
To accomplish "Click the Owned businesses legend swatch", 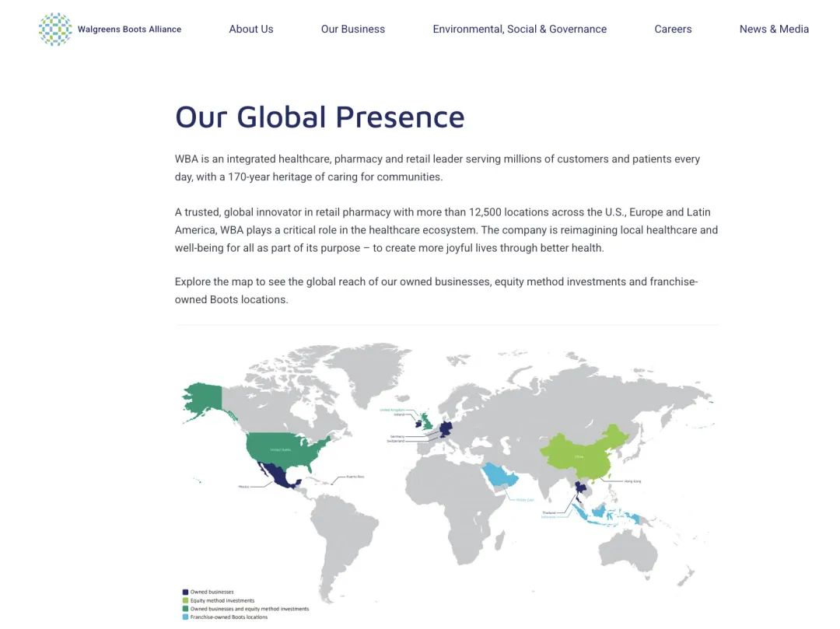I will [x=185, y=592].
